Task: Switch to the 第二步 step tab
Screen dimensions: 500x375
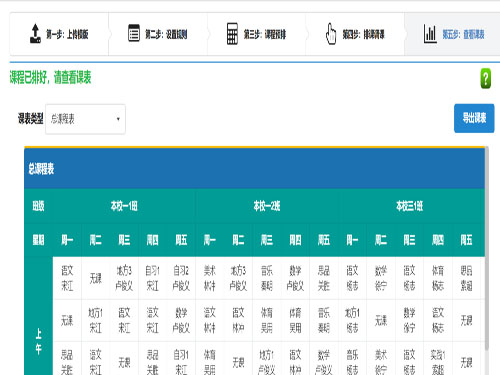Action: [158, 34]
